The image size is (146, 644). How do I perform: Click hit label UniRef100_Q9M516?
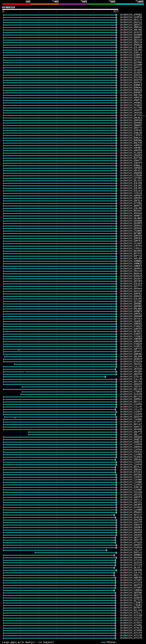(x=131, y=399)
